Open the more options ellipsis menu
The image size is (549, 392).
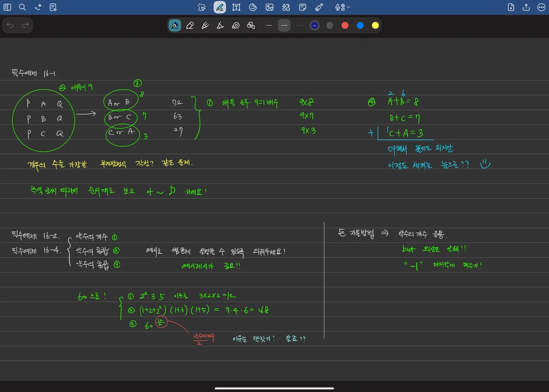tap(541, 7)
